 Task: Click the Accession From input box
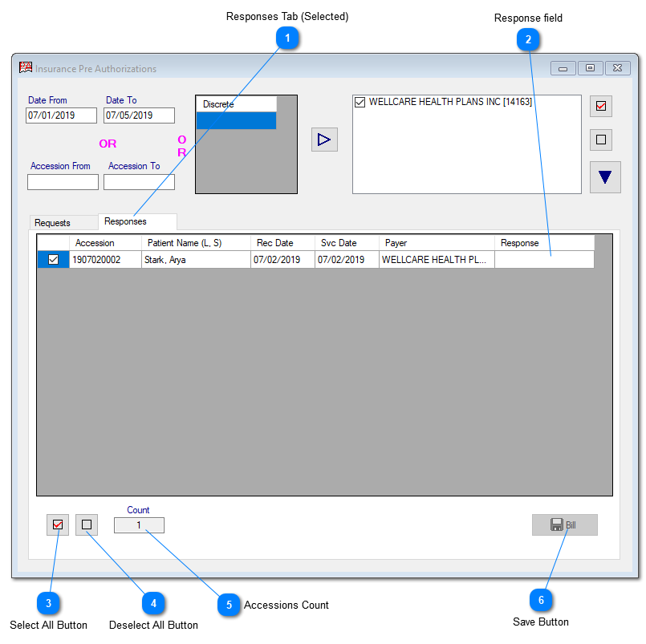[63, 182]
